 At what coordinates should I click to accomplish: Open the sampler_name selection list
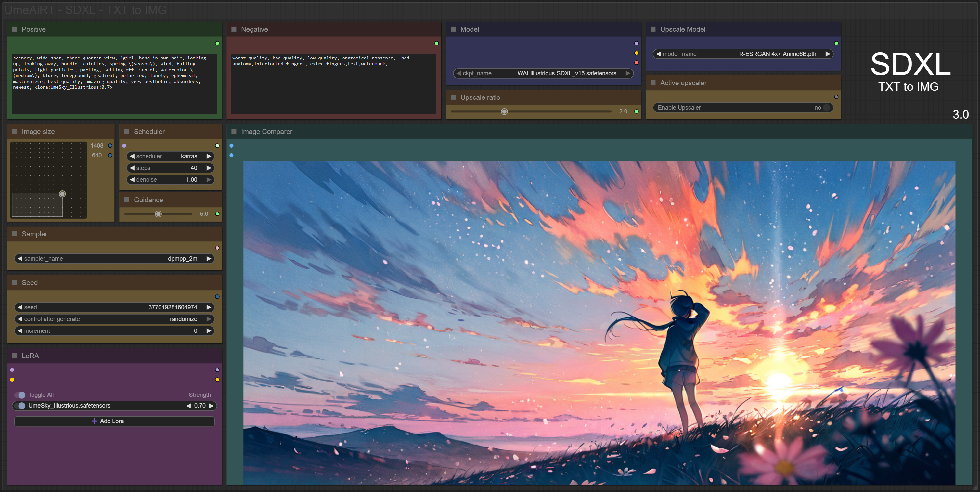114,258
